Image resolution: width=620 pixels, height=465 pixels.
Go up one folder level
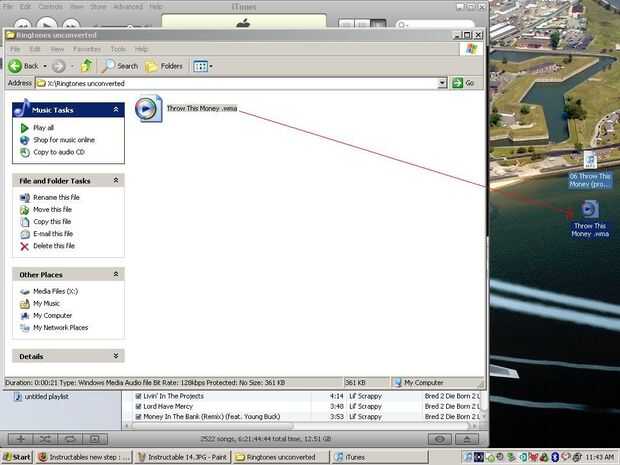pos(87,66)
